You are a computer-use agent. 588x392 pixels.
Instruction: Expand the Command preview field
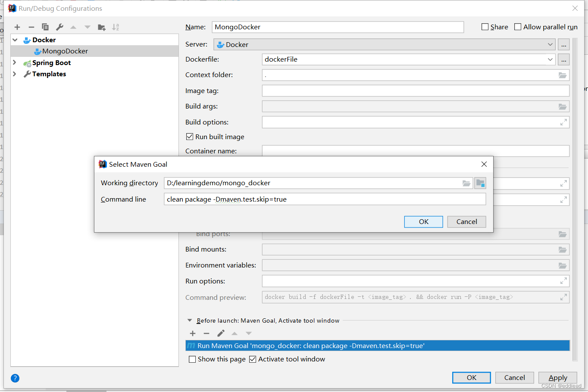[x=563, y=297]
